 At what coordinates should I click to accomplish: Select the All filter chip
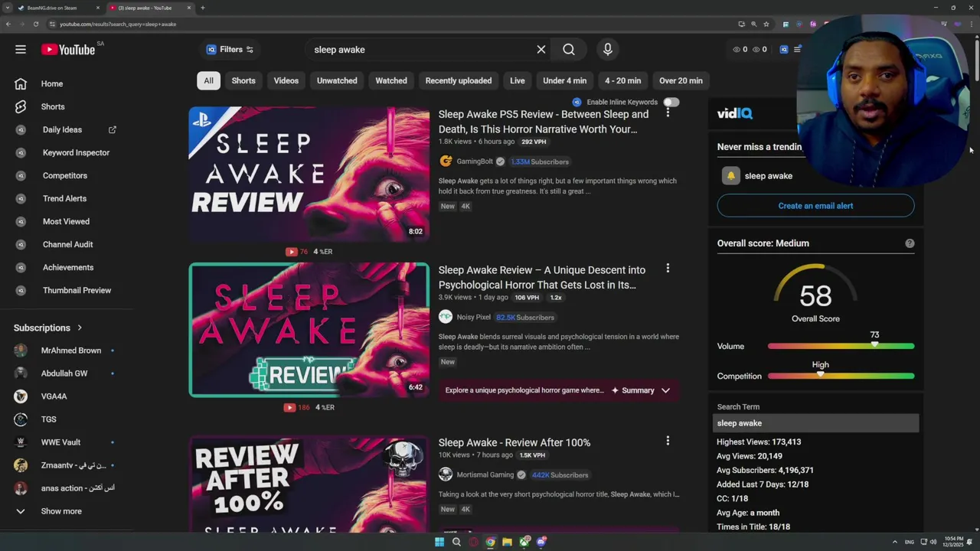[208, 80]
